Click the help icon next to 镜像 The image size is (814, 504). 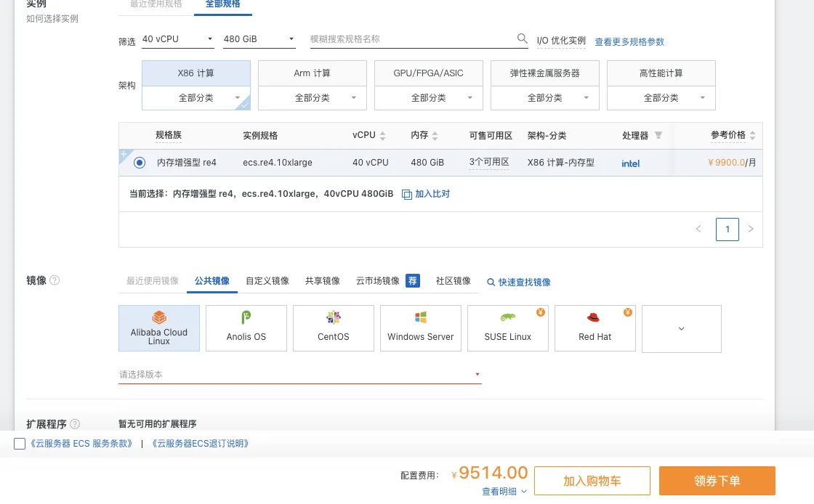(x=55, y=280)
